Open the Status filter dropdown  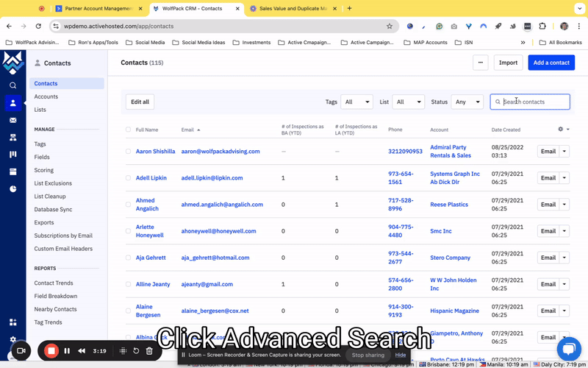[467, 102]
